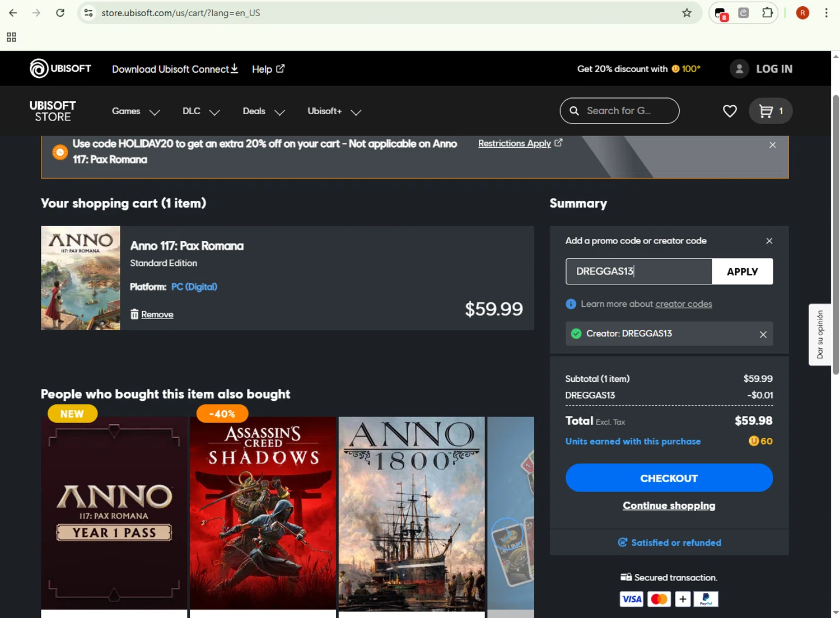Go back with the browser back arrow
Screen dimensions: 840x618
click(13, 13)
